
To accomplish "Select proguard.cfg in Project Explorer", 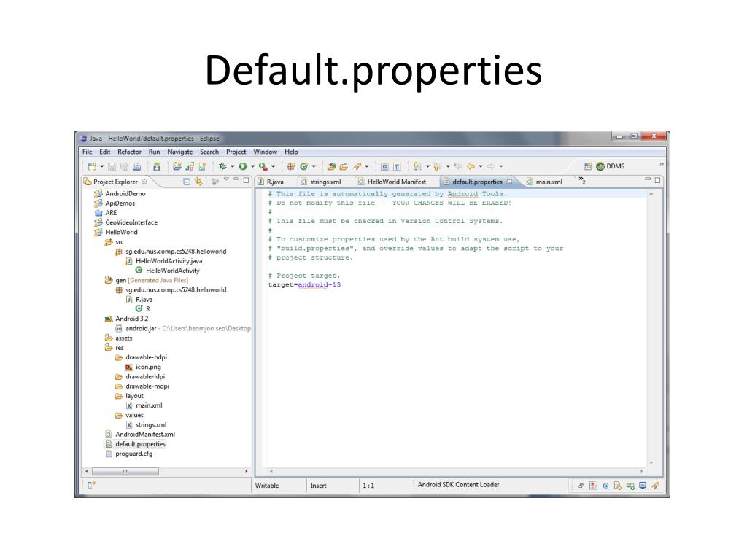I will [x=134, y=454].
